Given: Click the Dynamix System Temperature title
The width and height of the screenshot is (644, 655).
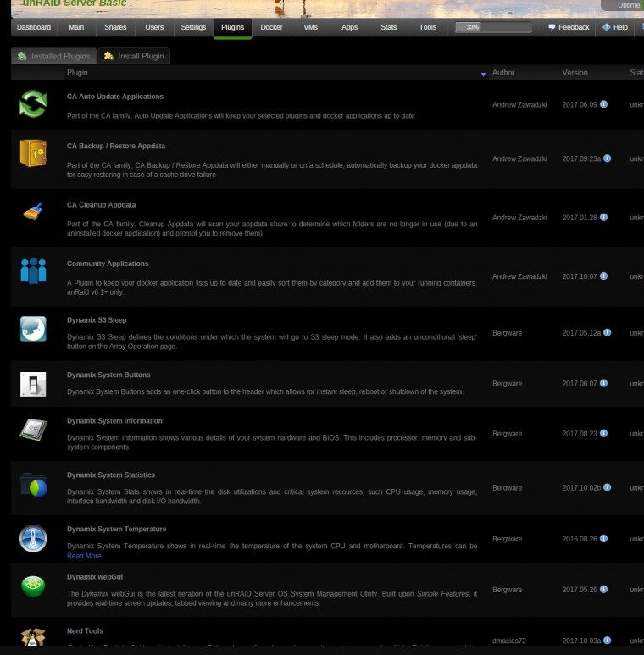Looking at the screenshot, I should [117, 529].
